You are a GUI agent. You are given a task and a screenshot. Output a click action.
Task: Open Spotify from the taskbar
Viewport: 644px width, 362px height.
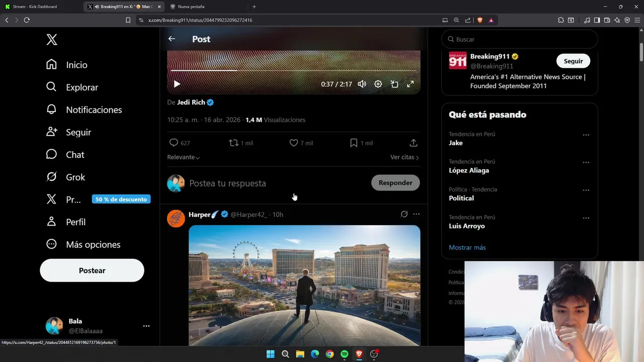click(344, 354)
